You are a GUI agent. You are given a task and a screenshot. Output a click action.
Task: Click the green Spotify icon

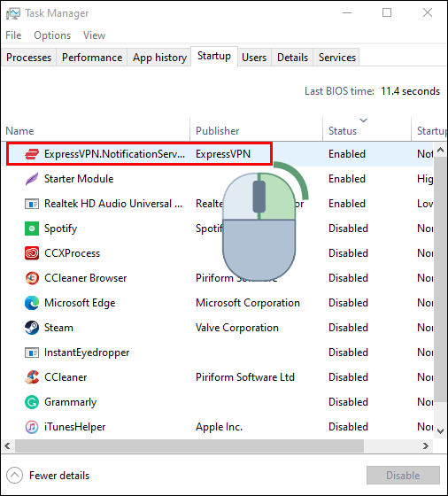(x=32, y=229)
